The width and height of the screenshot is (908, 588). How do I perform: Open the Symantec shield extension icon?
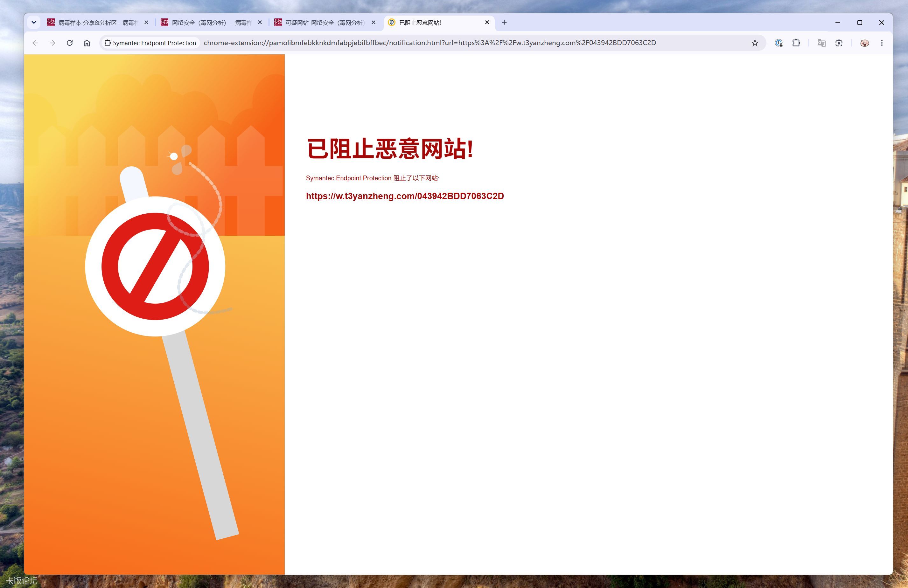point(779,43)
